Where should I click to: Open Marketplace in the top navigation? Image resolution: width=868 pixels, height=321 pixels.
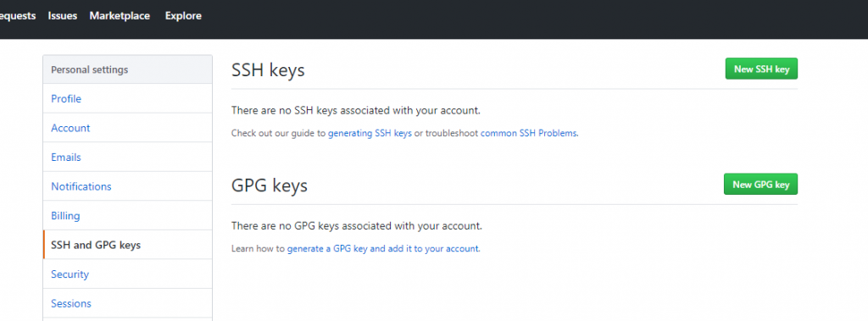pyautogui.click(x=120, y=16)
